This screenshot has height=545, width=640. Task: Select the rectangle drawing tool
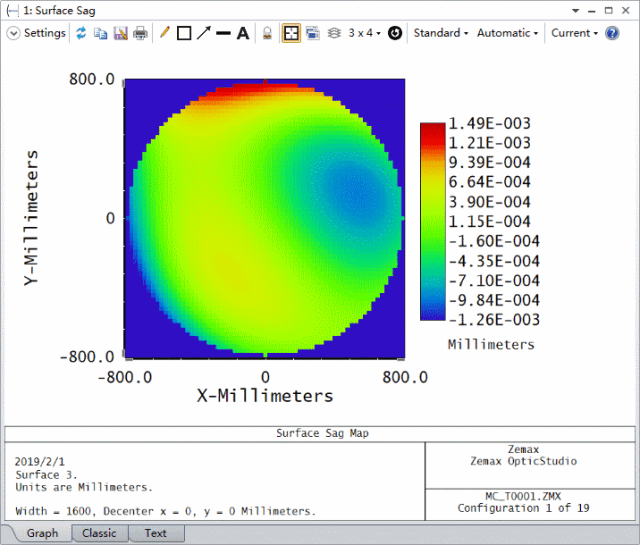pyautogui.click(x=184, y=33)
